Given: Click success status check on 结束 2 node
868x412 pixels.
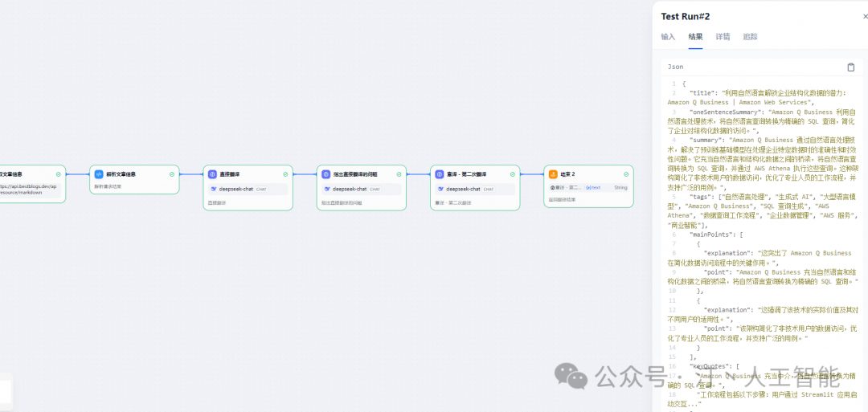Looking at the screenshot, I should [x=626, y=173].
